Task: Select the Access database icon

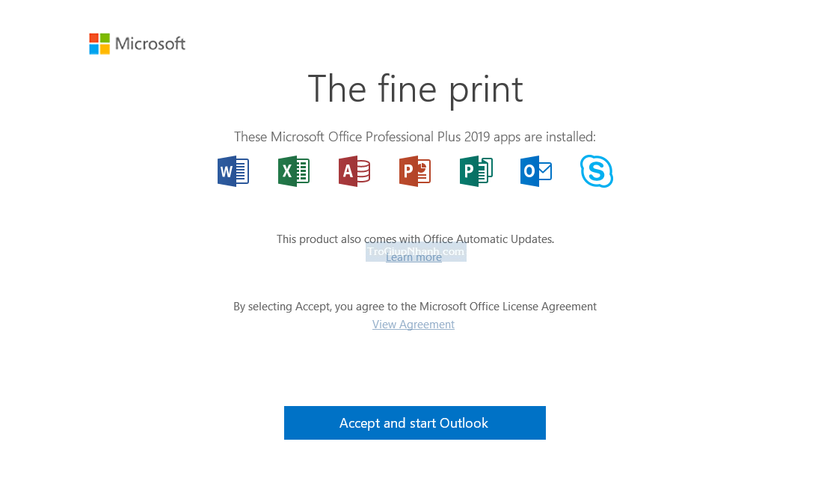Action: click(x=354, y=171)
